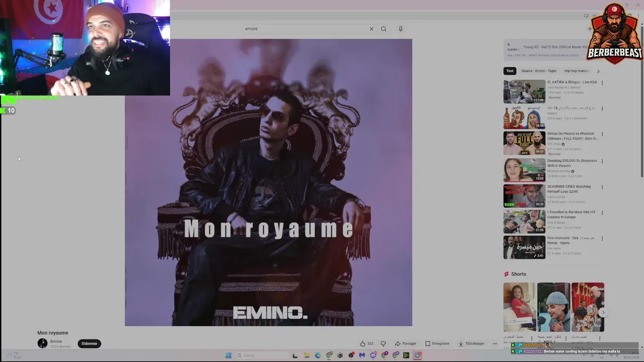Image resolution: width=644 pixels, height=362 pixels.
Task: Open the 'EL KATIBA & Blingos - Live Kick' thumbnail
Action: tap(524, 92)
